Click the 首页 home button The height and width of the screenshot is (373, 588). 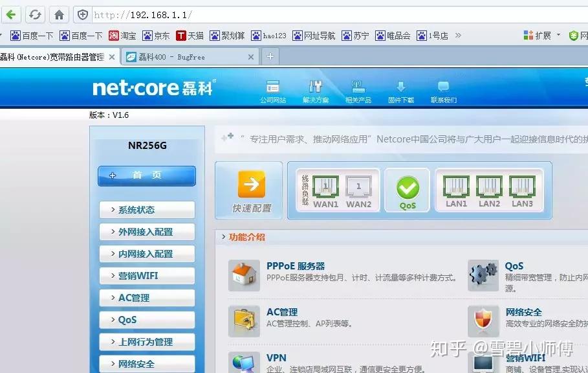pyautogui.click(x=147, y=175)
